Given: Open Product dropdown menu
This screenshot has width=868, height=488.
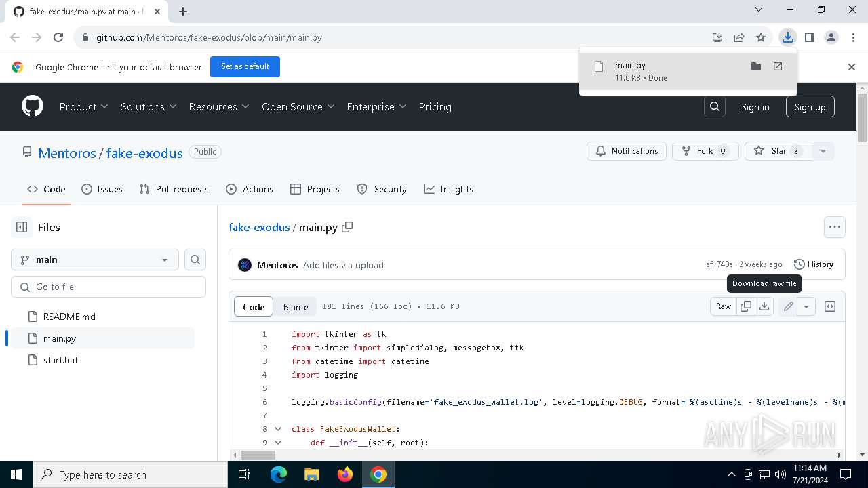Looking at the screenshot, I should [83, 106].
